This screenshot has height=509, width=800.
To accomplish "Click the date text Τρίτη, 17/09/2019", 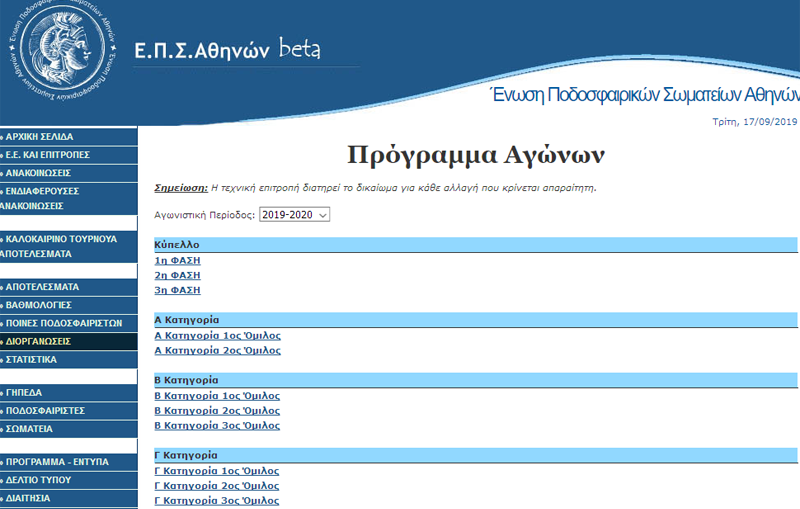I will [x=755, y=122].
